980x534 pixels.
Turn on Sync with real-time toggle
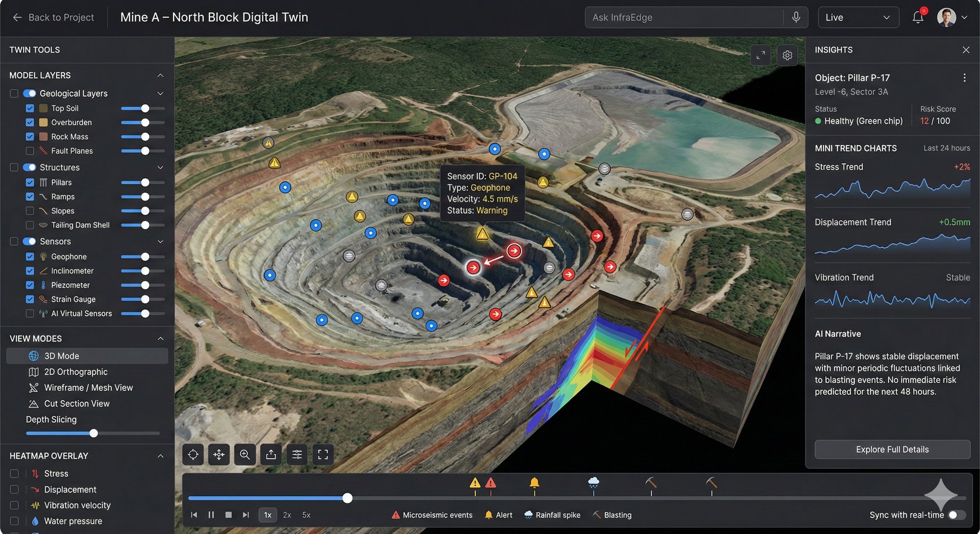click(x=957, y=515)
